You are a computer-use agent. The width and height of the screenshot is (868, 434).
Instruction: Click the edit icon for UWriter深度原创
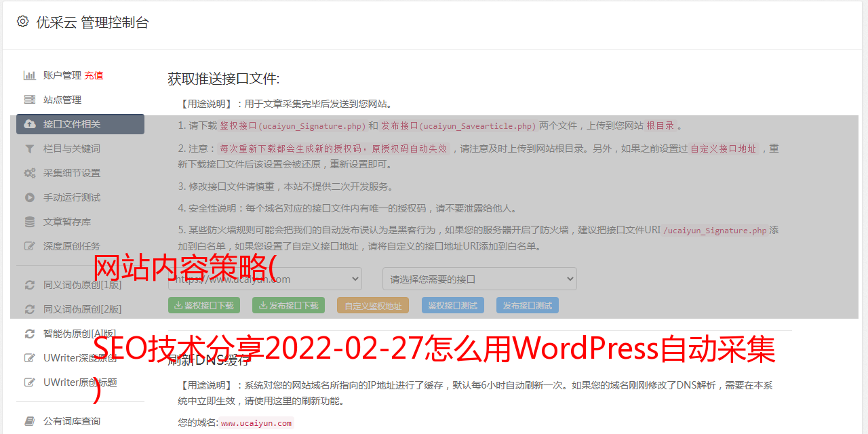pyautogui.click(x=30, y=358)
